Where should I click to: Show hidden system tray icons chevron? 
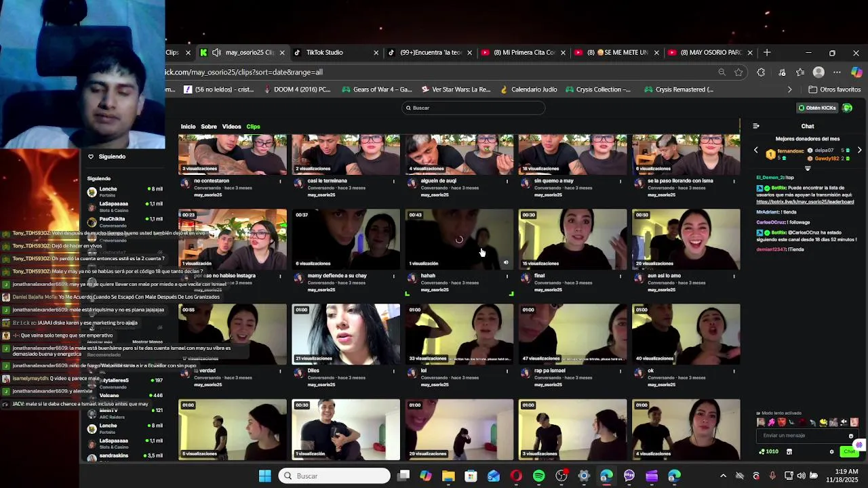coord(723,476)
